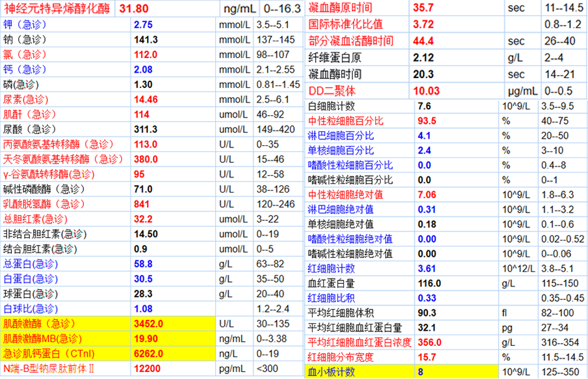Select the 中性粒细胞百分比 label

(x=346, y=121)
